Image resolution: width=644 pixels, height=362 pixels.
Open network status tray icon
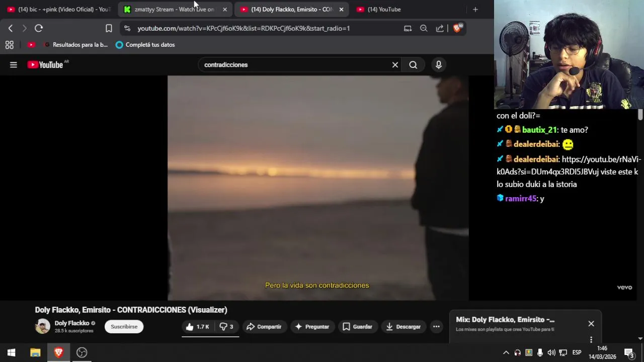click(x=563, y=352)
